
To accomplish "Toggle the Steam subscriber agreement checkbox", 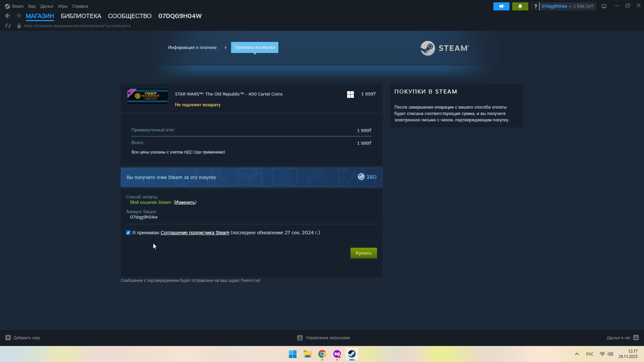I will [128, 233].
